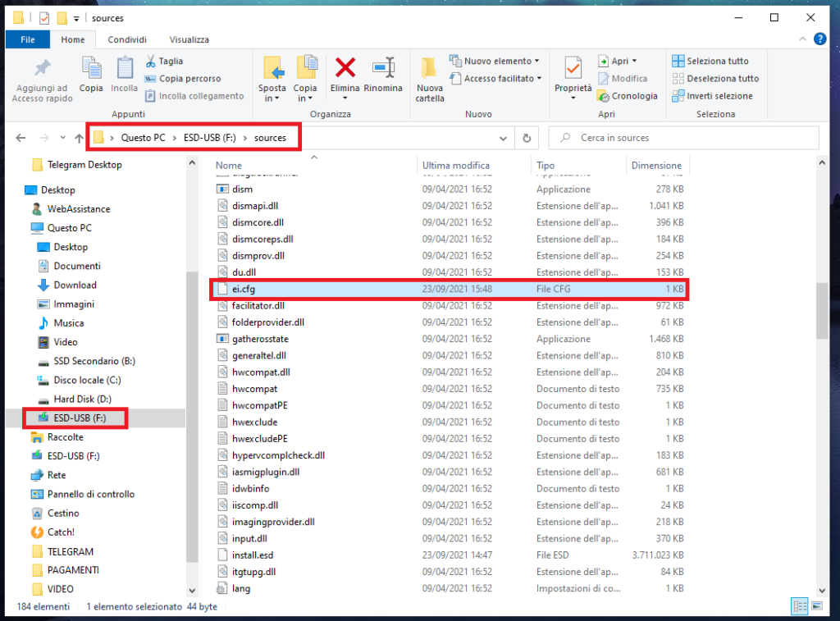Select the ei.cfg file

pyautogui.click(x=450, y=289)
